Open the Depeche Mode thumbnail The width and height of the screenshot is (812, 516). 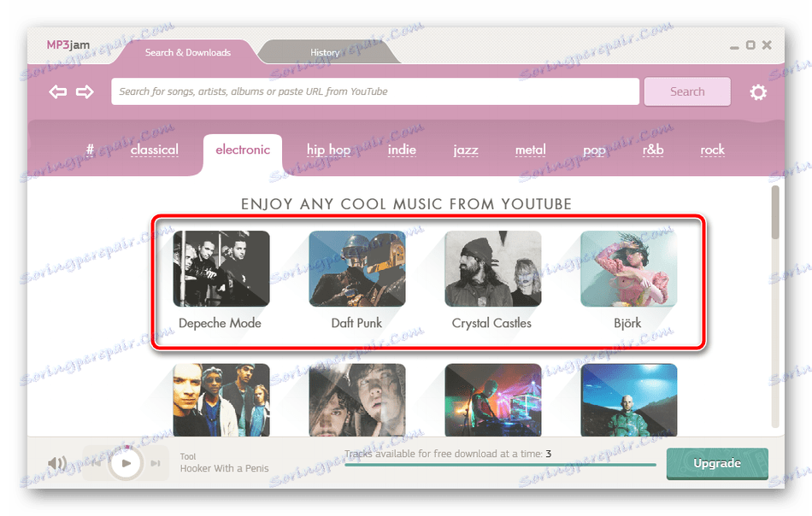point(221,268)
